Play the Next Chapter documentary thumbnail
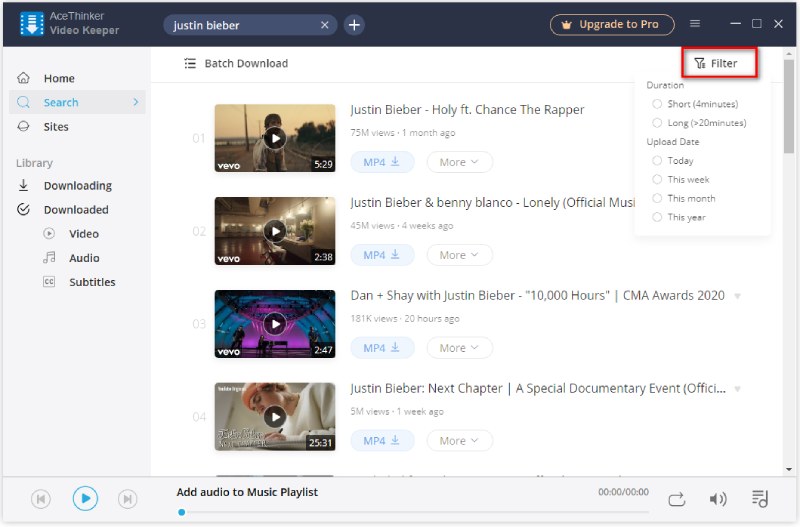 pyautogui.click(x=275, y=417)
